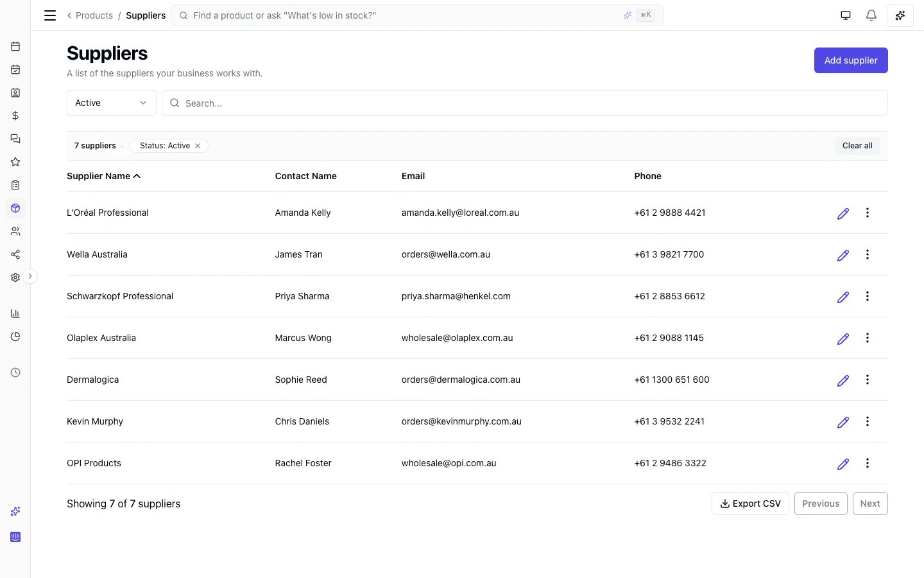
Task: Open the AI assistant sparkle button in header
Action: point(900,15)
